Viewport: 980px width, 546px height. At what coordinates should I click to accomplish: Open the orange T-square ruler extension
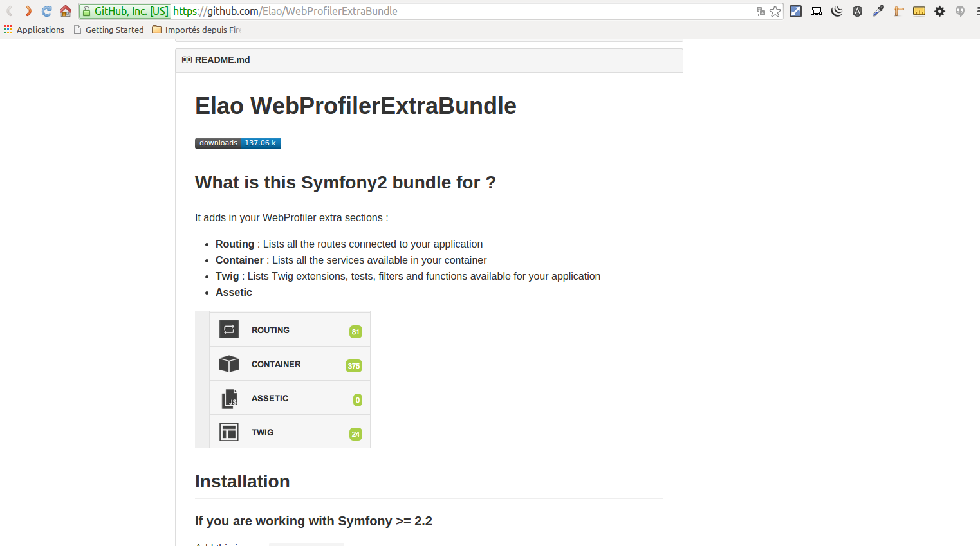(899, 11)
